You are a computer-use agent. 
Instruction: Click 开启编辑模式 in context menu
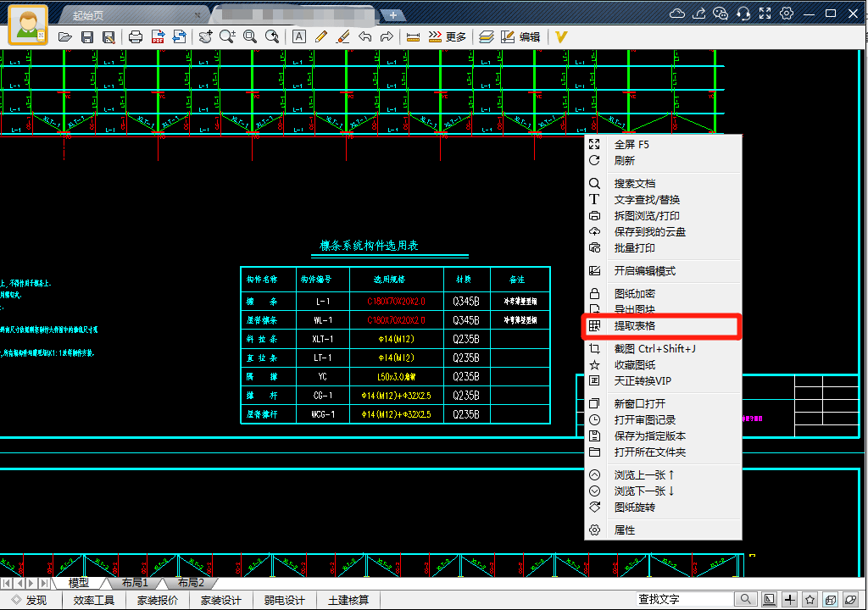(644, 271)
